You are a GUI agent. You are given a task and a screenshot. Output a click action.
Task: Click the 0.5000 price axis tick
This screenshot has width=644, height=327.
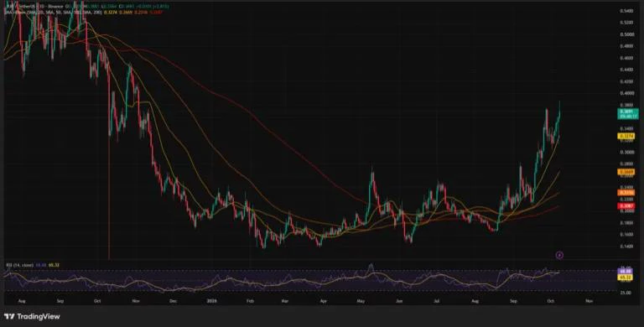tap(626, 35)
